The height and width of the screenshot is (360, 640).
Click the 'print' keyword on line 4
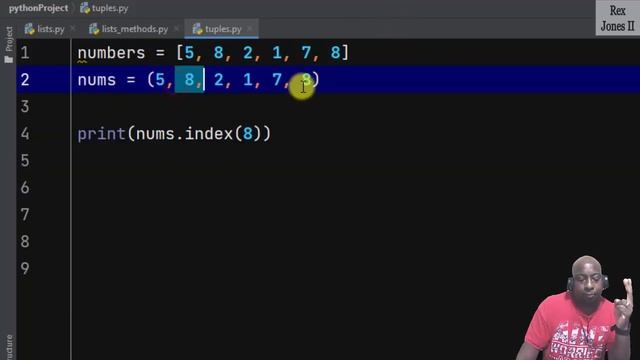101,134
